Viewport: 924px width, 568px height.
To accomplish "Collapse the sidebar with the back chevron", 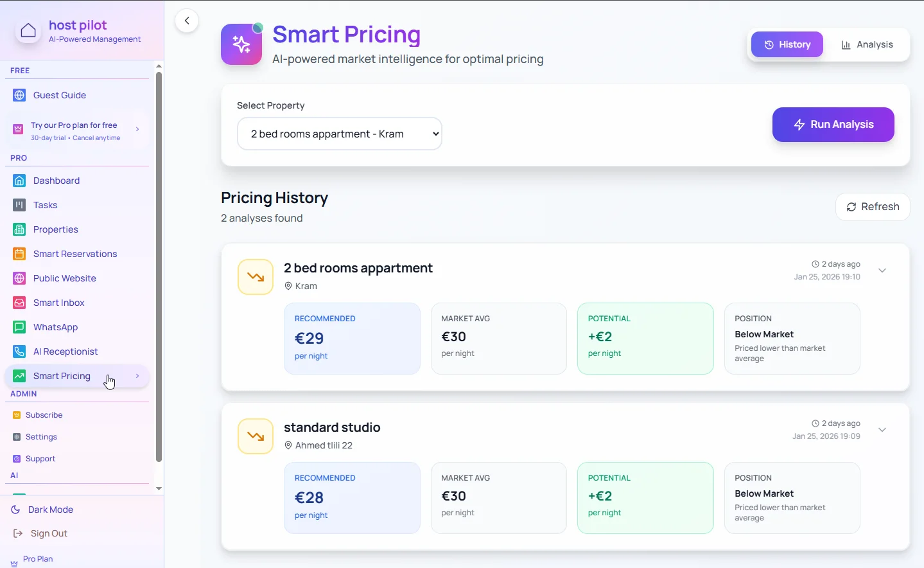I will [187, 21].
